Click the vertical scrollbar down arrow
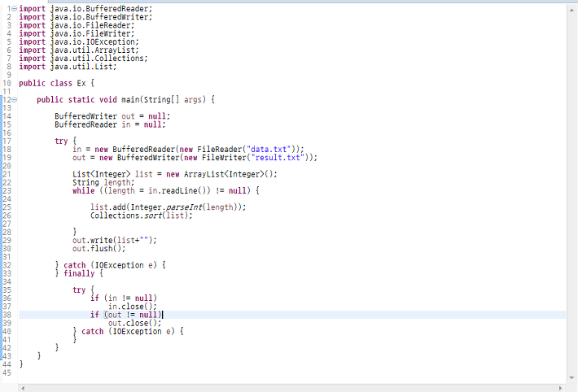The width and height of the screenshot is (578, 392). (571, 377)
